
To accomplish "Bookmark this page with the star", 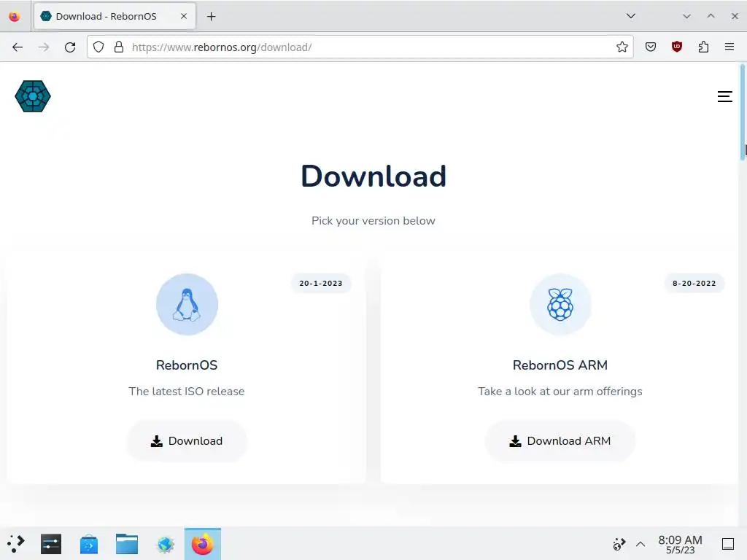I will pyautogui.click(x=622, y=47).
